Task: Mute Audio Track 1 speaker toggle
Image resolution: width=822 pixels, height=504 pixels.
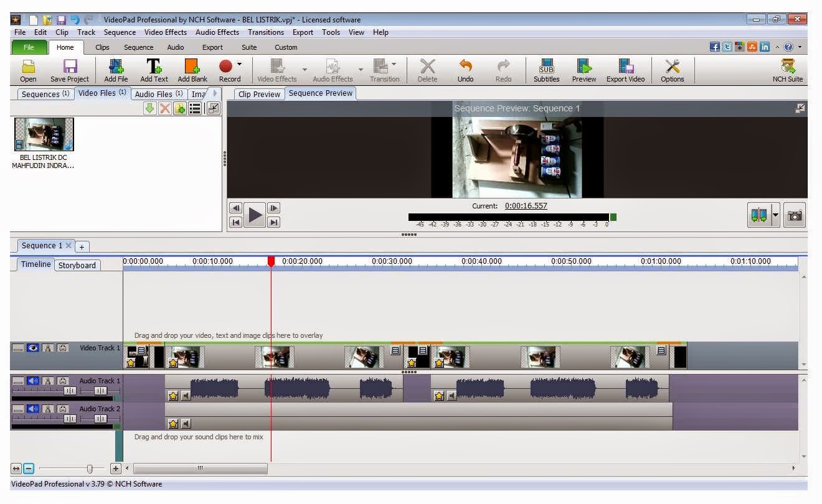Action: [33, 380]
